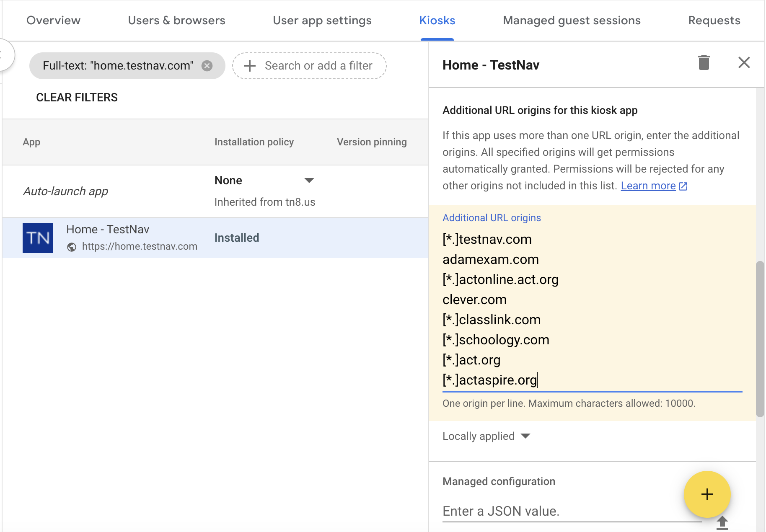Switch to the Overview tab
The height and width of the screenshot is (532, 766).
53,21
